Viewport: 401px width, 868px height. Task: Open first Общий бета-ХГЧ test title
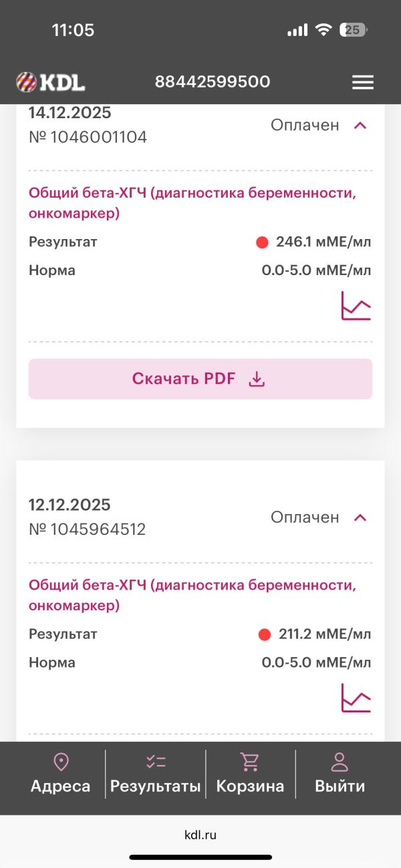(x=192, y=203)
